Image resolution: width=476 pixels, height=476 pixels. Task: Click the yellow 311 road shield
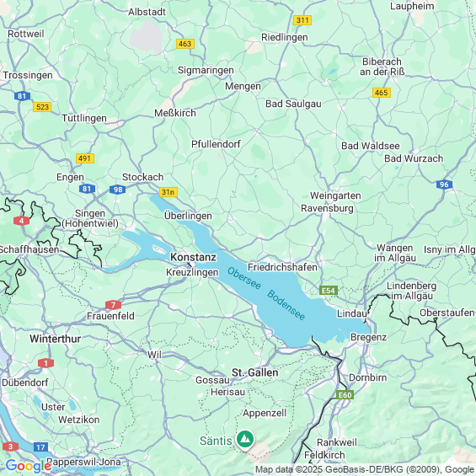coord(302,20)
